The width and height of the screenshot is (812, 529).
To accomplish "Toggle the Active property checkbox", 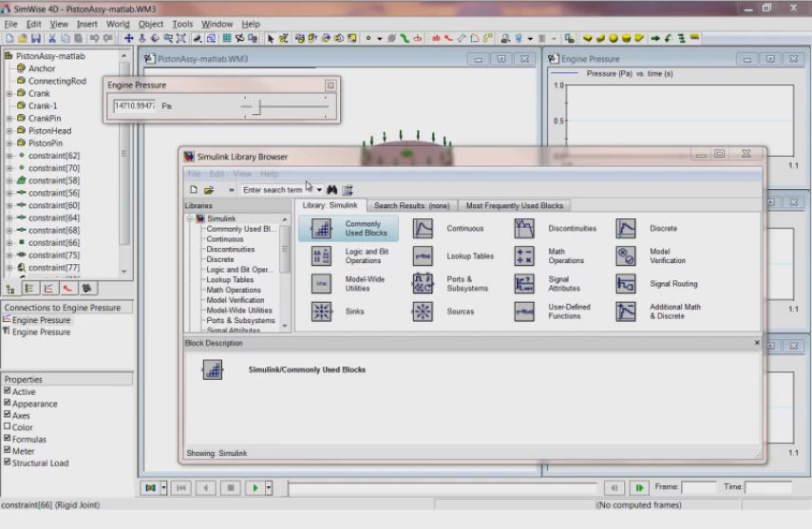I will tap(8, 391).
